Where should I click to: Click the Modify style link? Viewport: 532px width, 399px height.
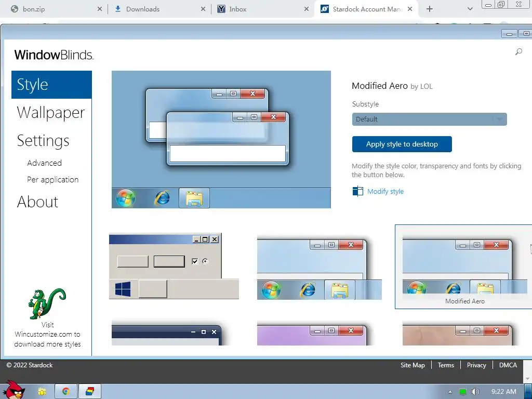[385, 191]
